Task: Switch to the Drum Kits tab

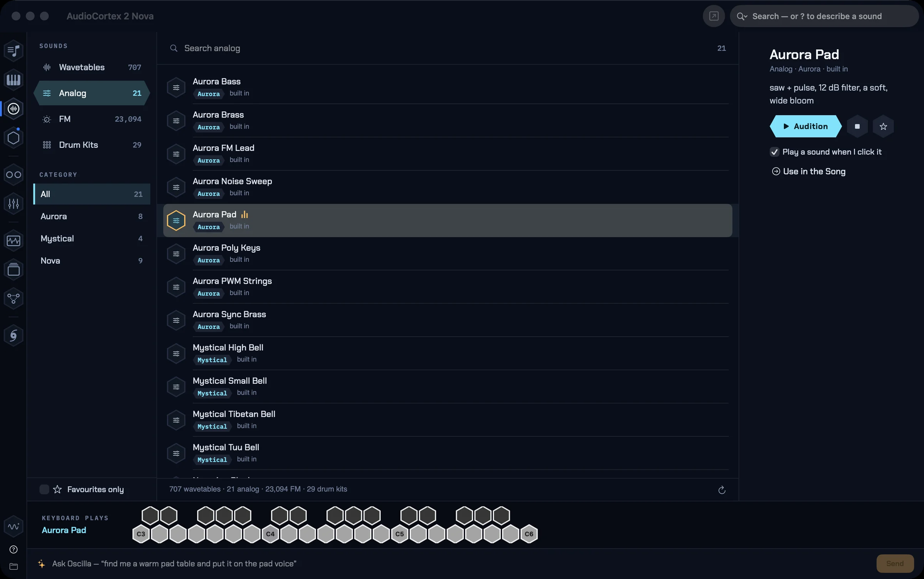Action: pos(92,145)
